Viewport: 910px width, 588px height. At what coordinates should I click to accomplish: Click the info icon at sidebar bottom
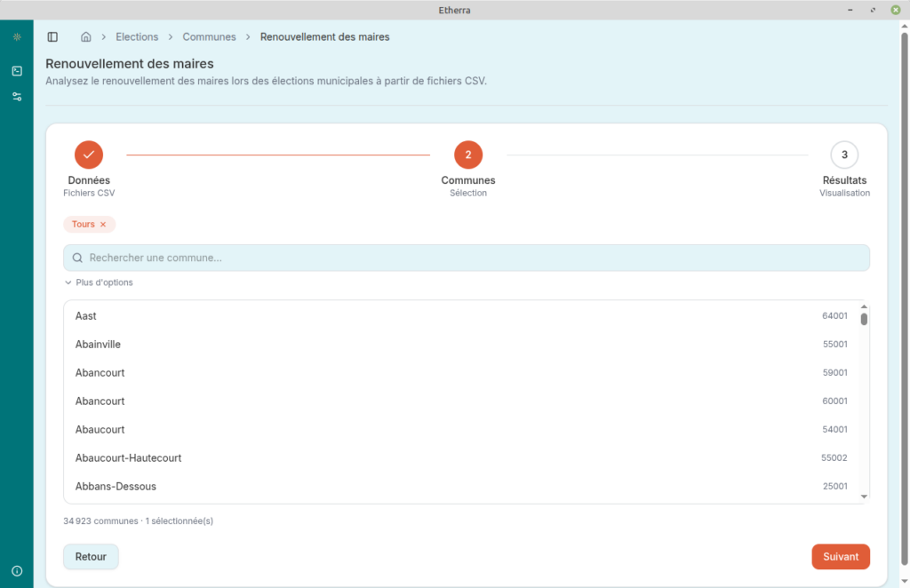click(x=17, y=570)
